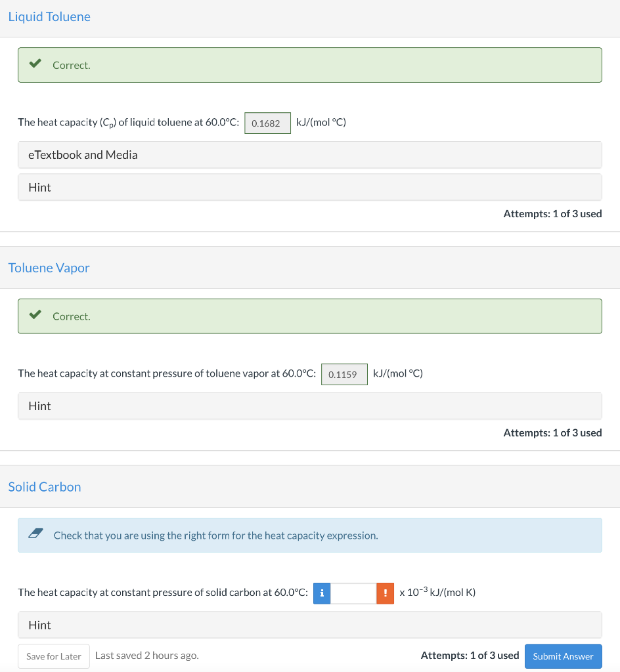620x672 pixels.
Task: Open the Solid Carbon section heading
Action: [45, 487]
